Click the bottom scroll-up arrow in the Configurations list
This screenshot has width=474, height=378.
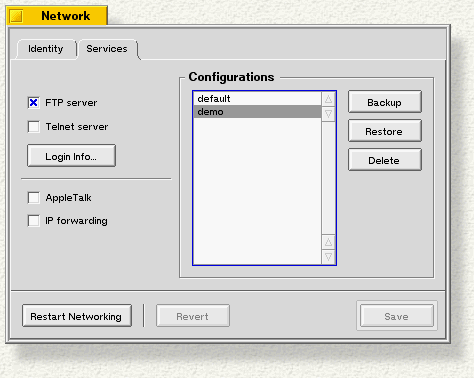(x=328, y=242)
